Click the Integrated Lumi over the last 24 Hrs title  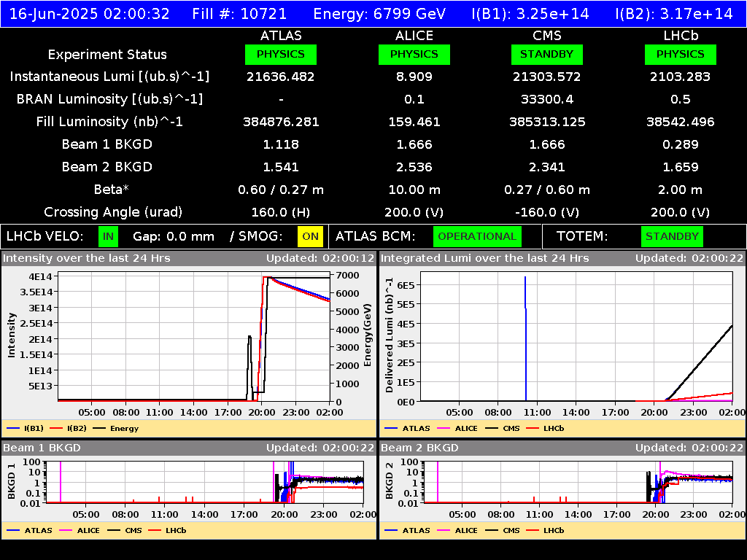(485, 258)
